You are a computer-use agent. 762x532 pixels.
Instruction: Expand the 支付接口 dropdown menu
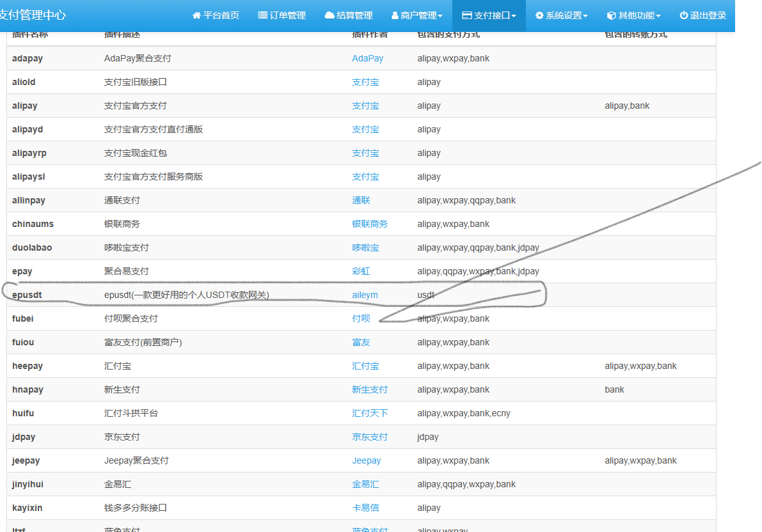click(489, 15)
